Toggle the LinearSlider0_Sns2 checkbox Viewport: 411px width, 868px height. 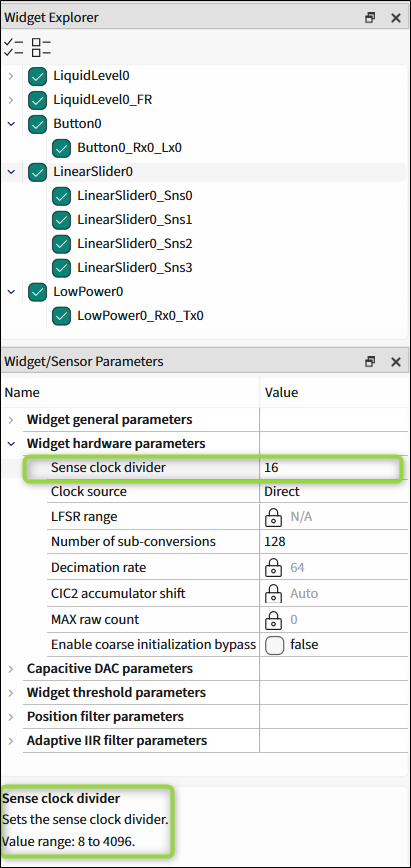coord(61,244)
